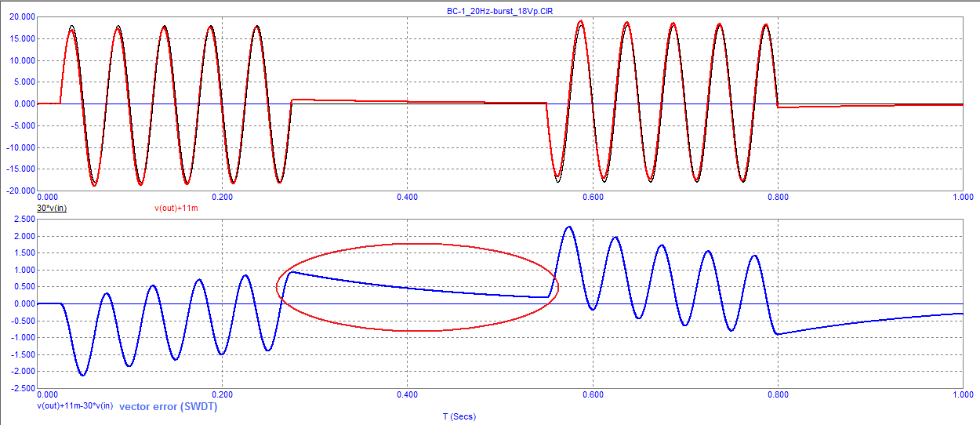980x425 pixels.
Task: Click the 0.600 time label under the upper plot
Action: click(593, 198)
